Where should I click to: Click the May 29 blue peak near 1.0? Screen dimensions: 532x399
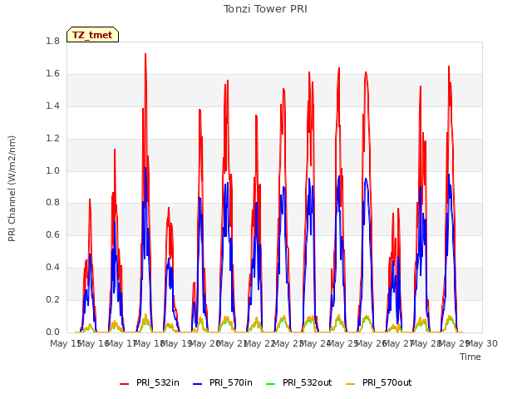pyautogui.click(x=449, y=175)
